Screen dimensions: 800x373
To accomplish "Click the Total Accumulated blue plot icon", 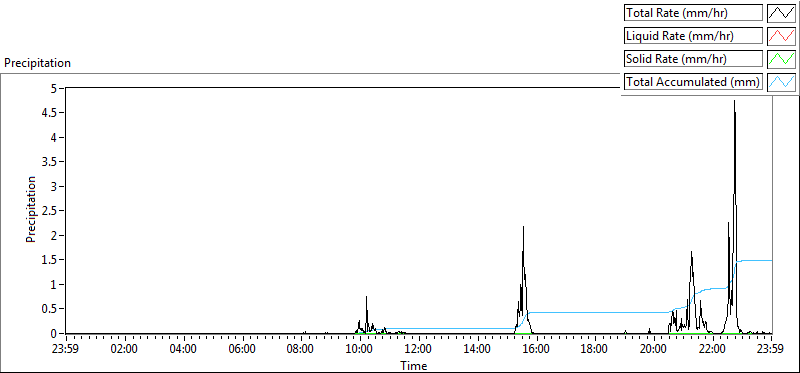I will (781, 82).
